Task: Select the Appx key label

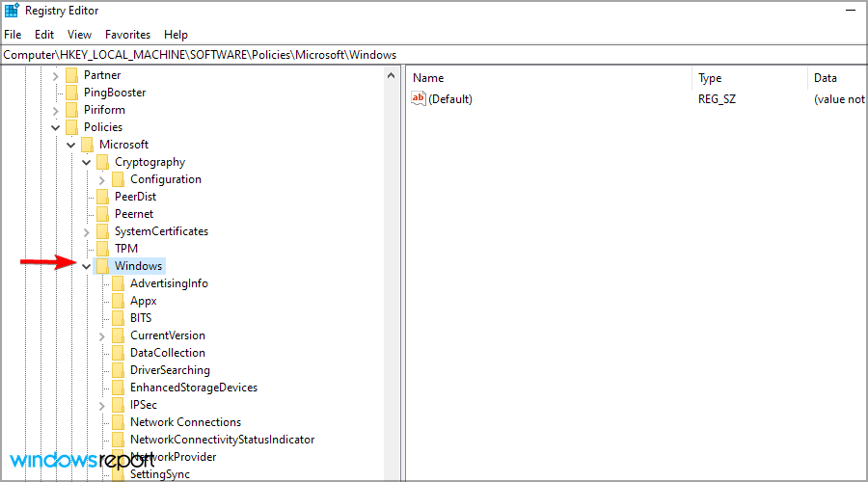Action: click(x=144, y=301)
